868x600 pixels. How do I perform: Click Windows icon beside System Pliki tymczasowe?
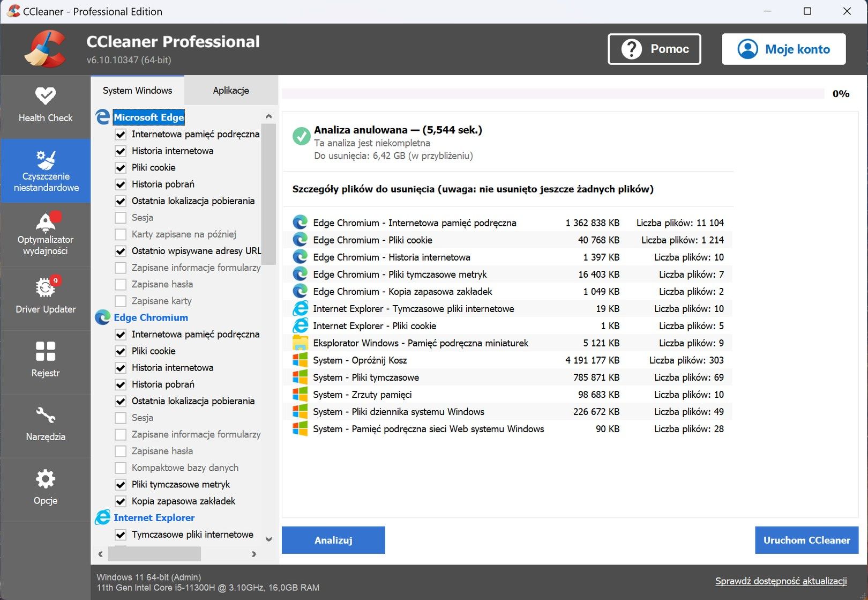300,377
